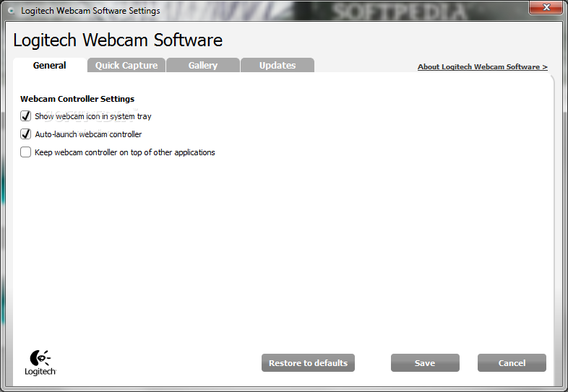Close the settings window
This screenshot has width=568, height=392.
tap(546, 7)
